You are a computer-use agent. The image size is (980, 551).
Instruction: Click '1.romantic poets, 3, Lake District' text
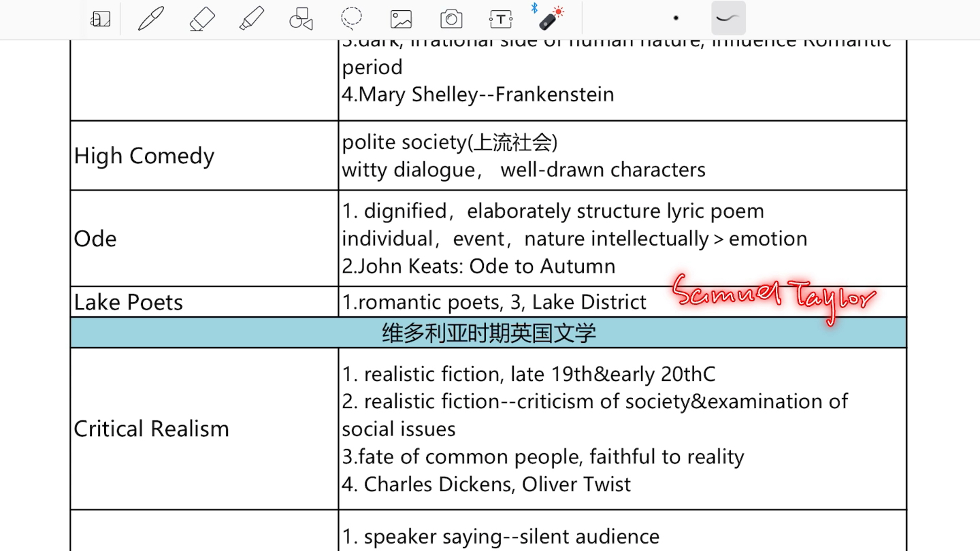[494, 302]
